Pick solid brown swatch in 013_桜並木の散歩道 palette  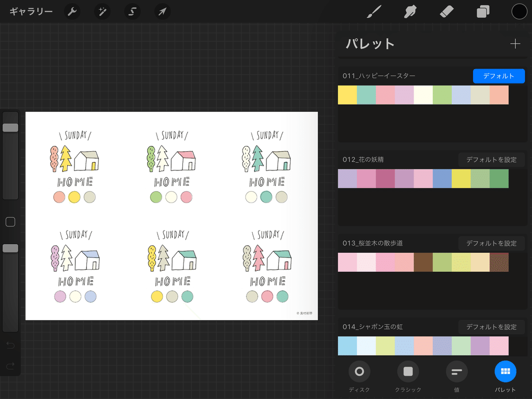tap(423, 262)
